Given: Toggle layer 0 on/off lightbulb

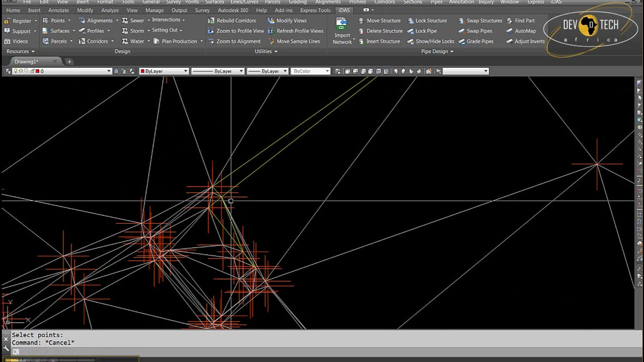Looking at the screenshot, I should point(15,71).
